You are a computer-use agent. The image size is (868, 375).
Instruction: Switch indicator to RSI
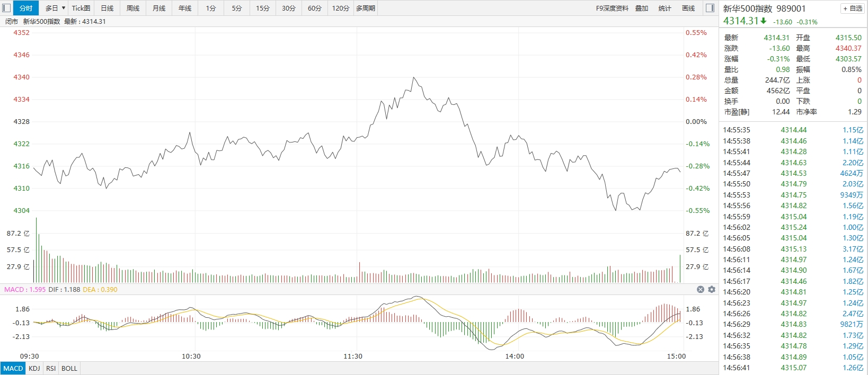[51, 368]
